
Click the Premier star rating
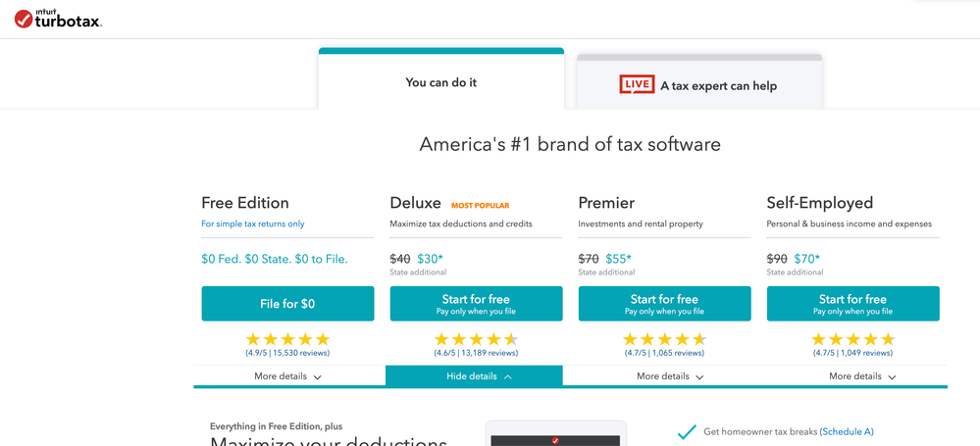(664, 339)
